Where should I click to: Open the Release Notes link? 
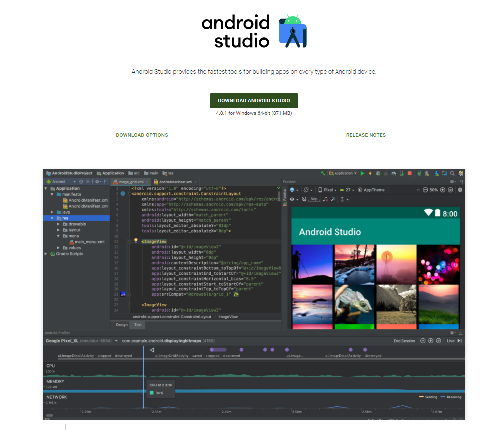tap(366, 135)
